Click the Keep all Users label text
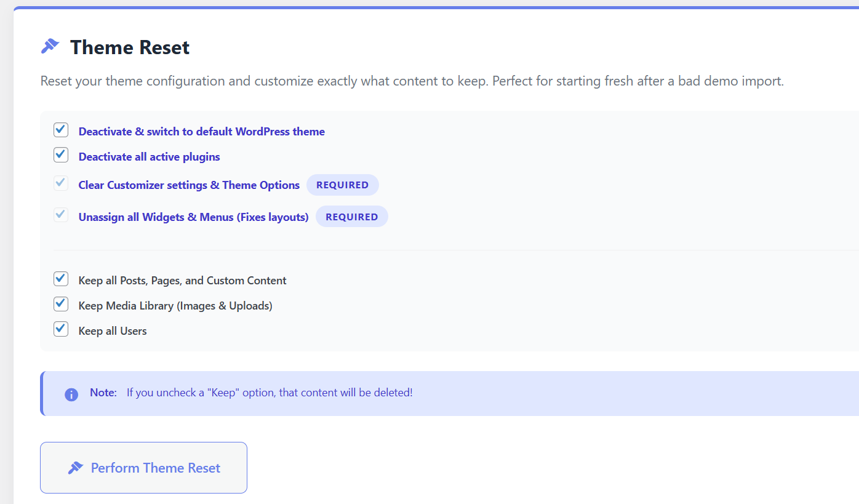The width and height of the screenshot is (859, 504). pos(113,331)
